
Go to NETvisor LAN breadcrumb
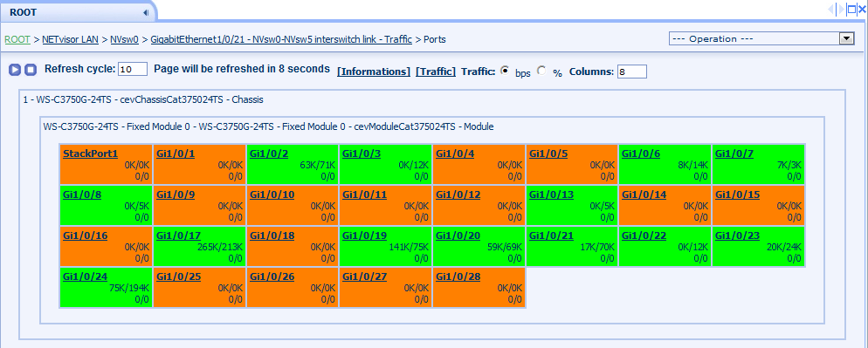click(x=71, y=39)
